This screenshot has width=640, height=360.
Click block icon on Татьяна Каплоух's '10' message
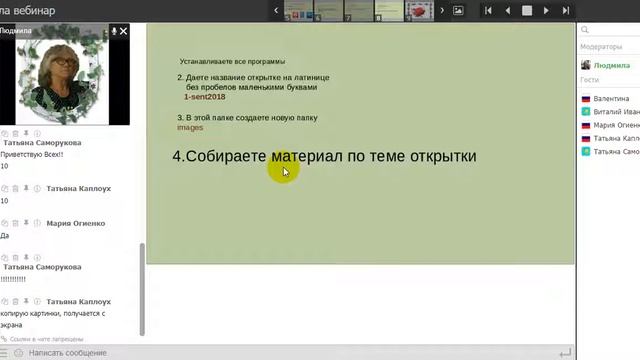5,189
